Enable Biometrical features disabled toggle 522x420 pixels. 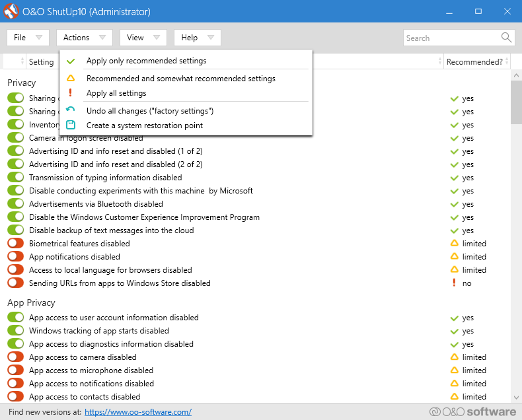pos(16,244)
